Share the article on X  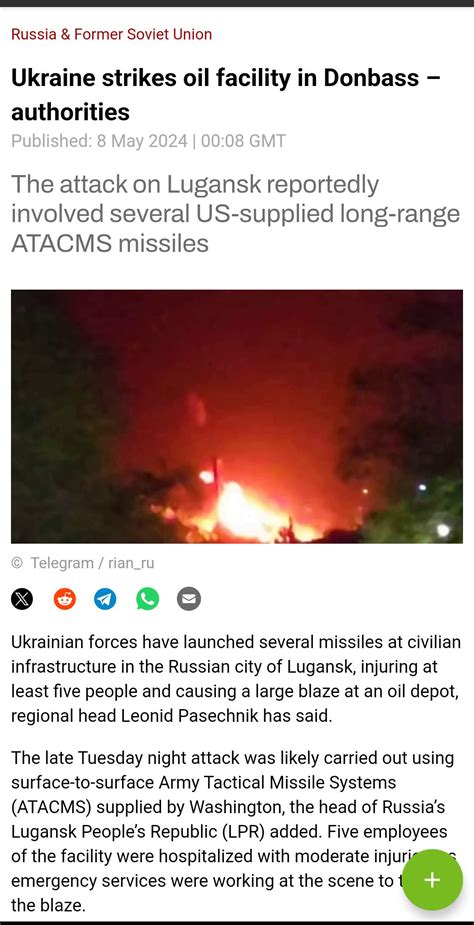click(22, 599)
